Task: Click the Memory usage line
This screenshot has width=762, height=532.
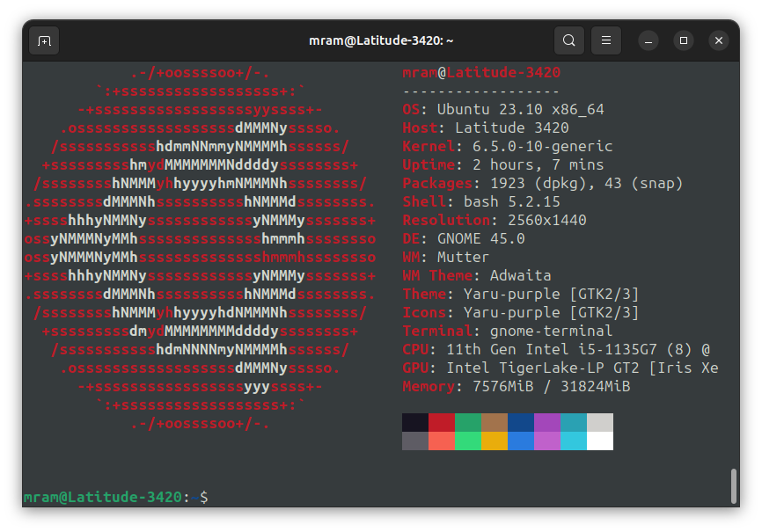Action: click(x=517, y=386)
